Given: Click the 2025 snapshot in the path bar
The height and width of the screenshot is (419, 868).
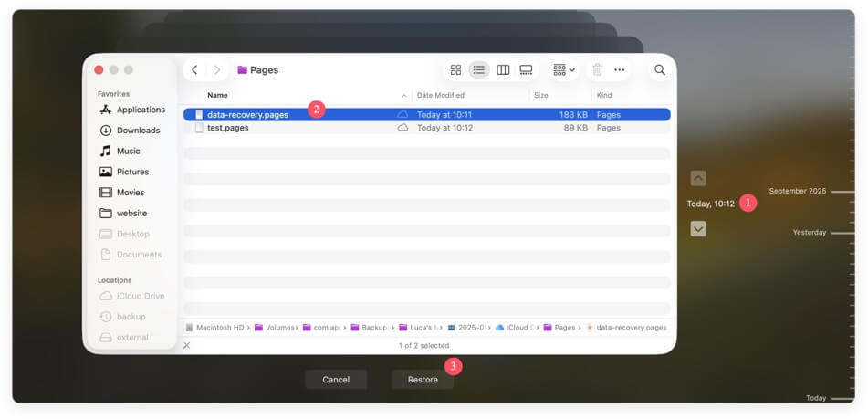Looking at the screenshot, I should [x=466, y=328].
